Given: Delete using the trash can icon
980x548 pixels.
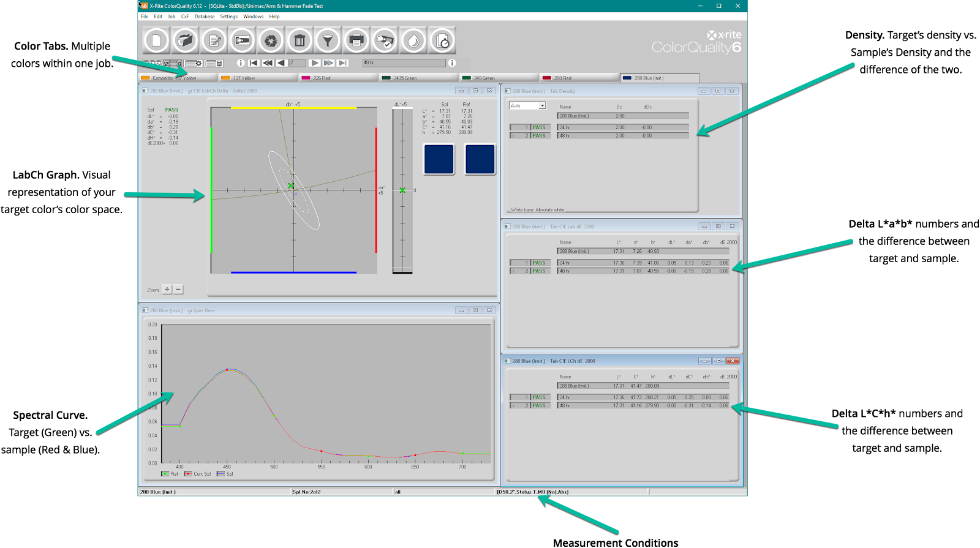Looking at the screenshot, I should click(x=299, y=41).
